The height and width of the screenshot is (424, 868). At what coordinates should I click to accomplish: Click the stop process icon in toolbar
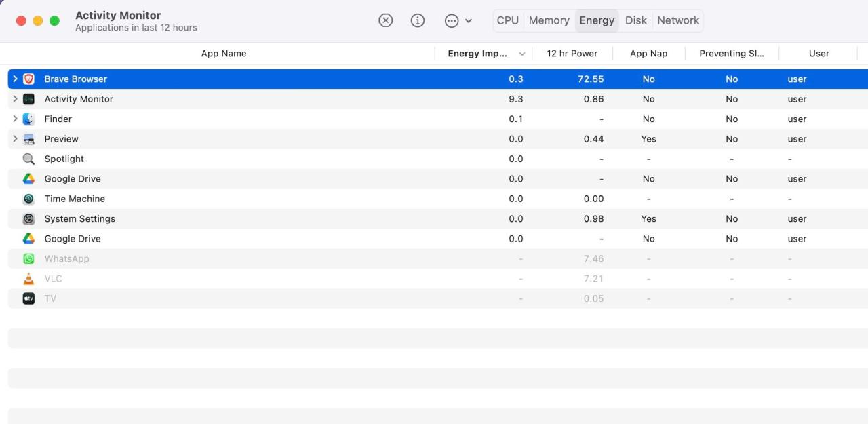tap(385, 20)
